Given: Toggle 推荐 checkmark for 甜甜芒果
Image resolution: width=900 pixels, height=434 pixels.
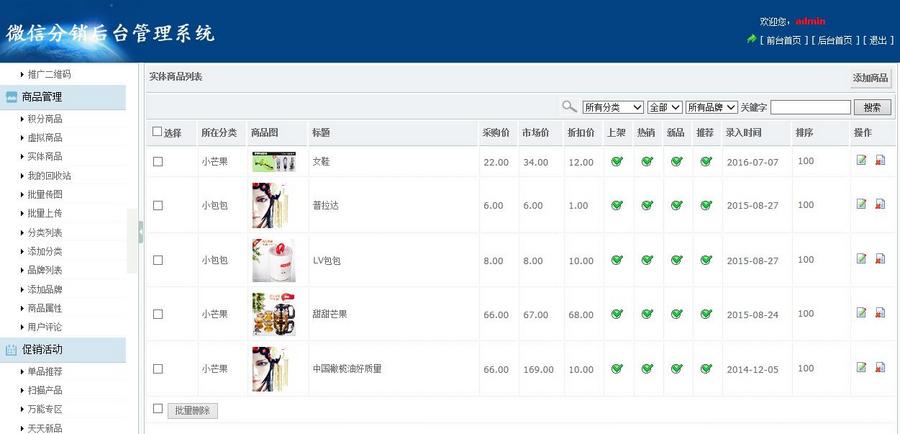Looking at the screenshot, I should tap(706, 314).
